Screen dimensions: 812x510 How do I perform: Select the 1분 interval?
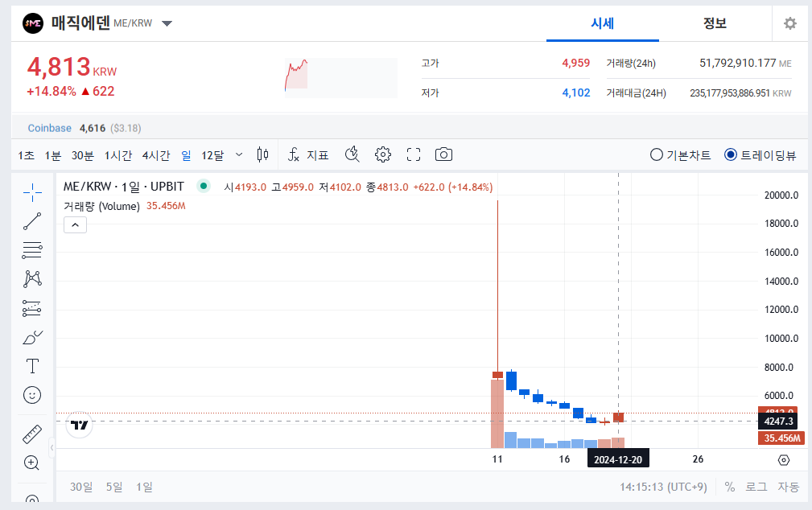[53, 155]
